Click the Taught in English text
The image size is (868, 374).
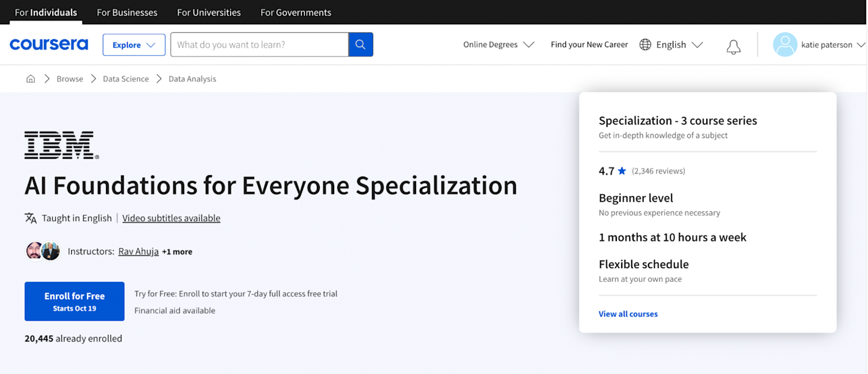[77, 218]
